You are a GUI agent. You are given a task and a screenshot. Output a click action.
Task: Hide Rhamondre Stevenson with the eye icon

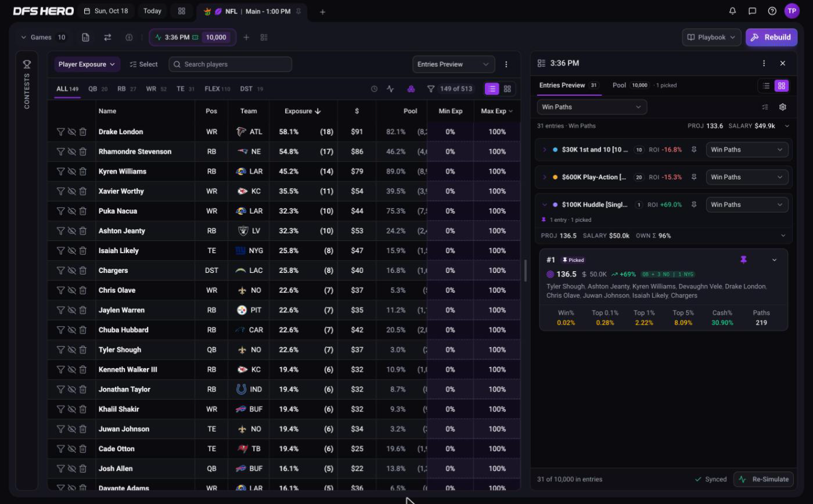[71, 152]
